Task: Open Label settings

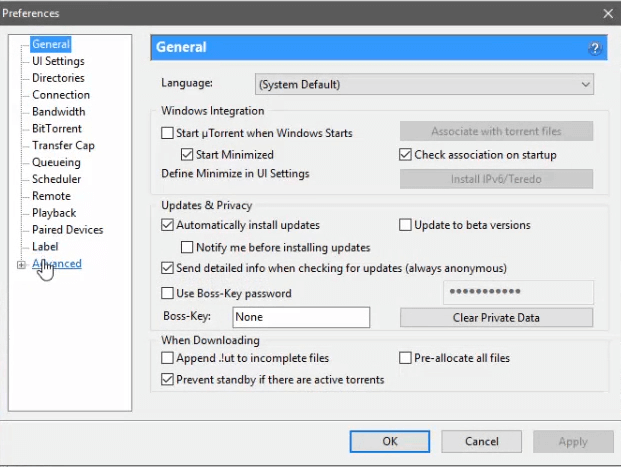Action: coord(45,247)
